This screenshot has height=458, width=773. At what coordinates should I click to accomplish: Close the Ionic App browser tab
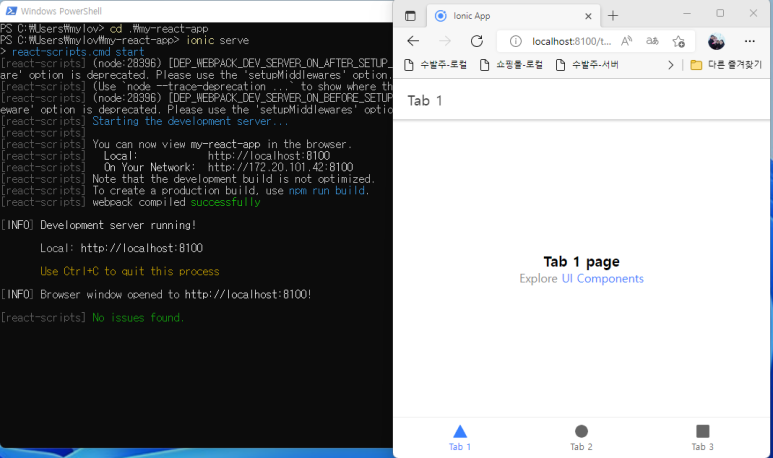pos(588,16)
